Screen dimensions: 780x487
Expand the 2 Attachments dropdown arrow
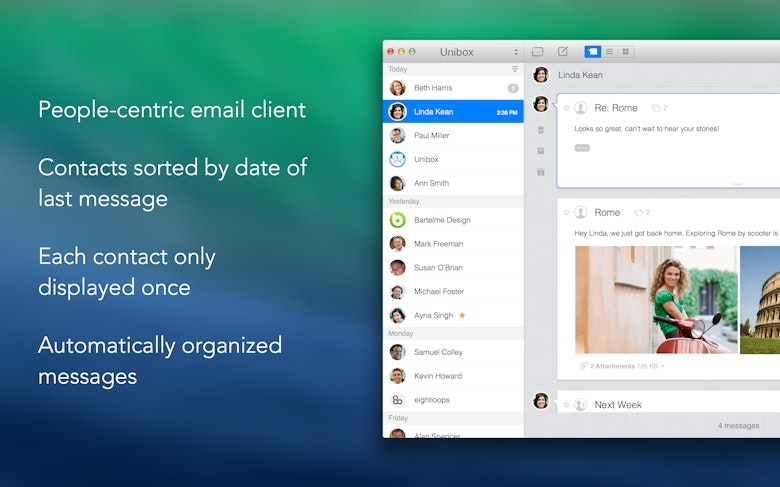point(662,366)
